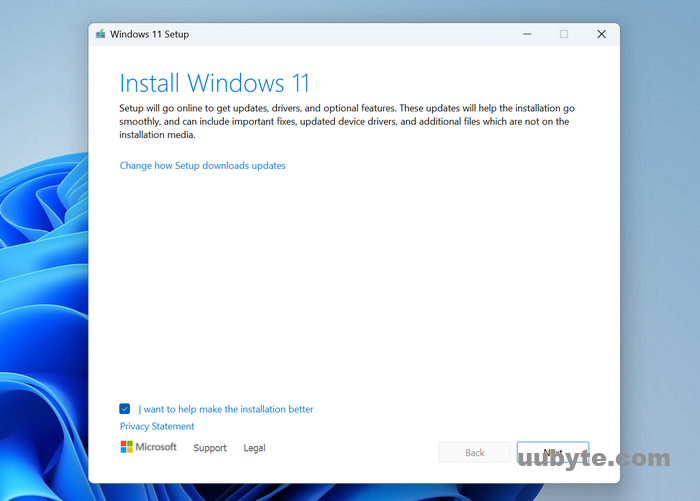Maximize the Windows 11 Setup window
The width and height of the screenshot is (700, 501).
point(564,34)
